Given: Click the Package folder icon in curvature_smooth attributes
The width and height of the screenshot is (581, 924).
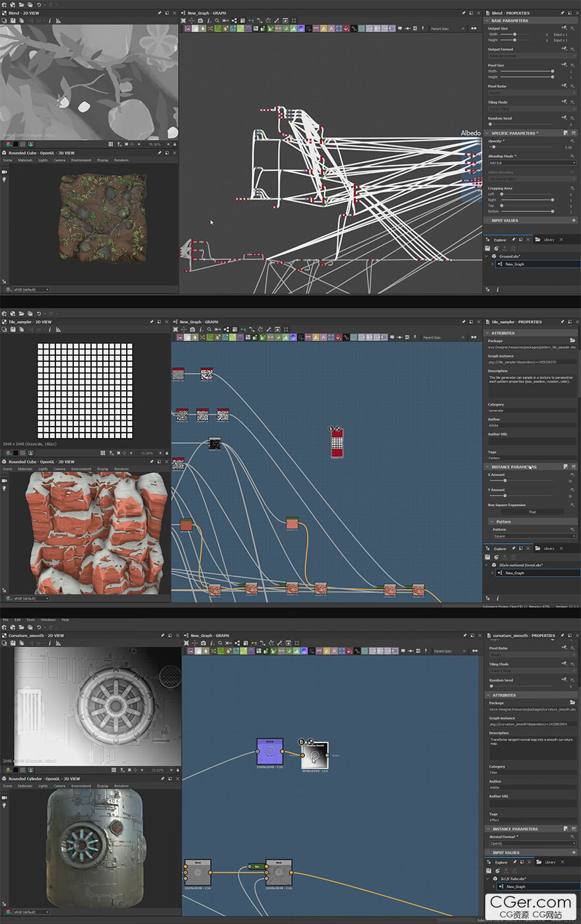Looking at the screenshot, I should [572, 703].
